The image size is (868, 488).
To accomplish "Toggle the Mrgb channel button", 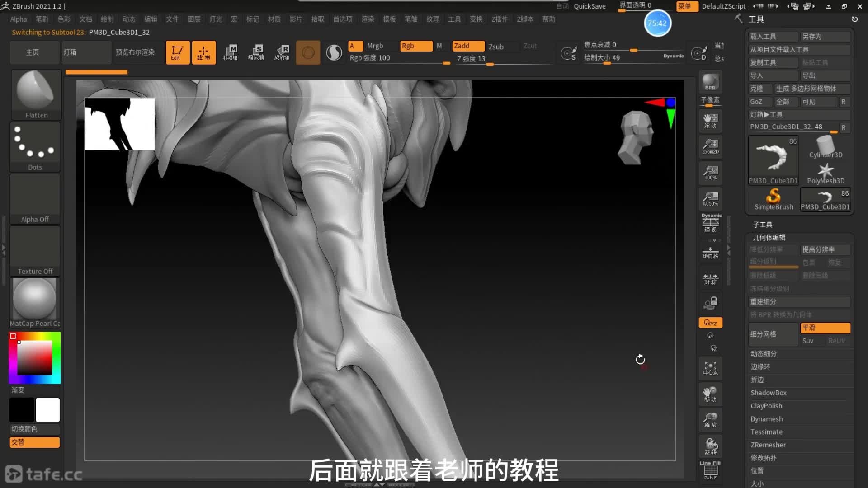I will coord(375,46).
